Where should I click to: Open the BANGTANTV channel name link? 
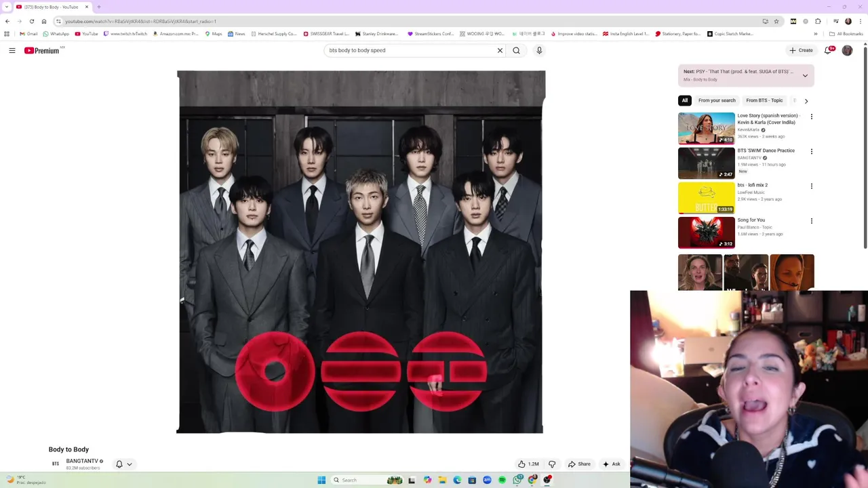pos(82,461)
